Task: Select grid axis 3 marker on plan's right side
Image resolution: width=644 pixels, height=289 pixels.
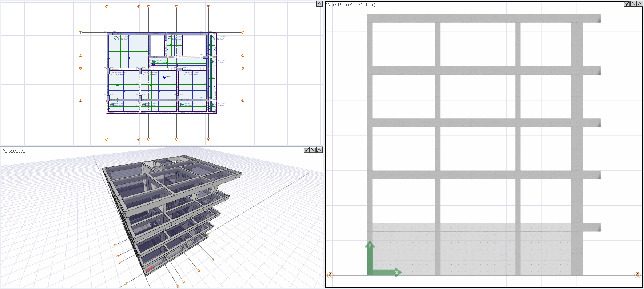Action: point(243,68)
